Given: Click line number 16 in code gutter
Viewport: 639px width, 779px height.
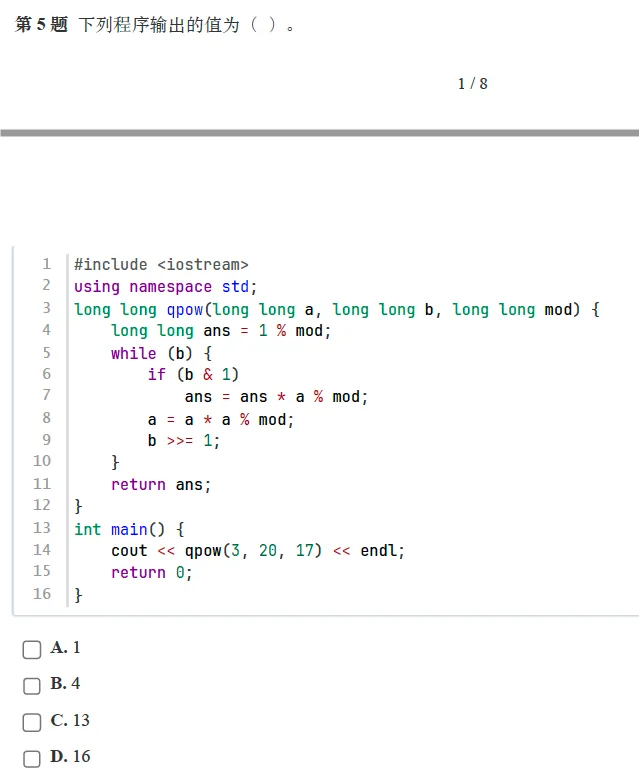Looking at the screenshot, I should click(42, 594).
